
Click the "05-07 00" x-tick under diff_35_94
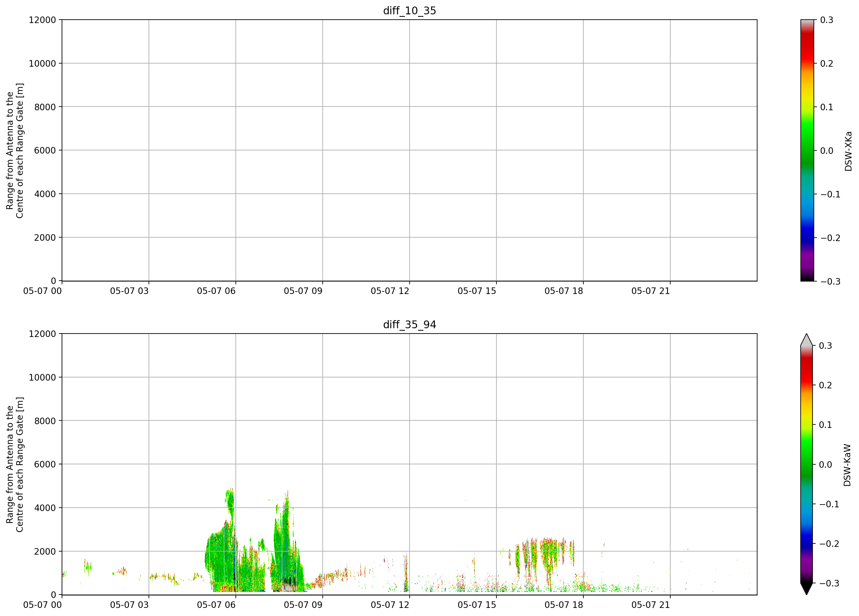pyautogui.click(x=42, y=605)
